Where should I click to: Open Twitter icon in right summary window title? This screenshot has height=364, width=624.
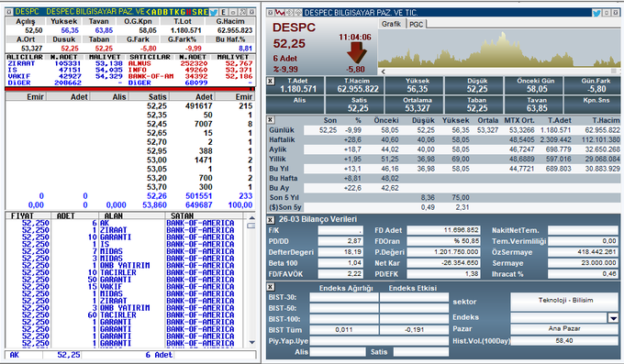coord(596,13)
